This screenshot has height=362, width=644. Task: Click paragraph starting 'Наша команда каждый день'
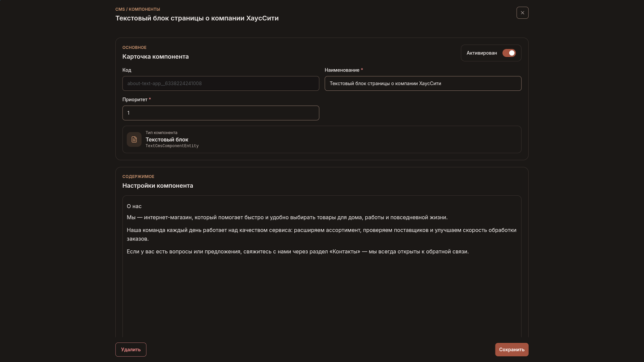(322, 235)
